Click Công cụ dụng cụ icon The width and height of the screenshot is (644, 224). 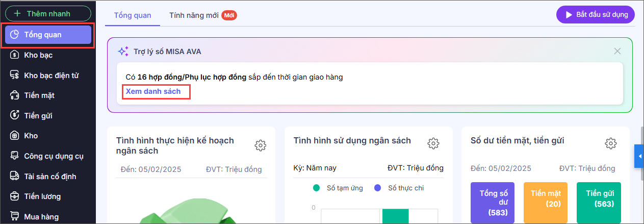click(x=14, y=156)
